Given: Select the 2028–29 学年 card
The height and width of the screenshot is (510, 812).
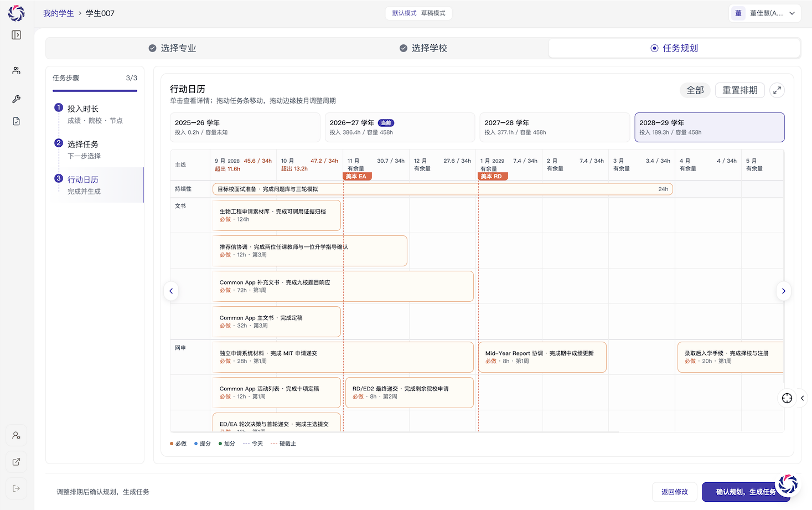Looking at the screenshot, I should (x=710, y=127).
